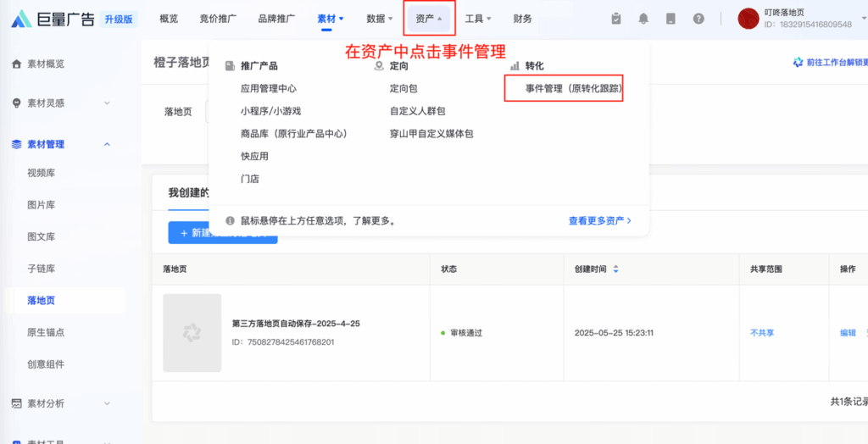Open the help question mark icon
Viewport: 868px width, 444px height.
(x=698, y=19)
